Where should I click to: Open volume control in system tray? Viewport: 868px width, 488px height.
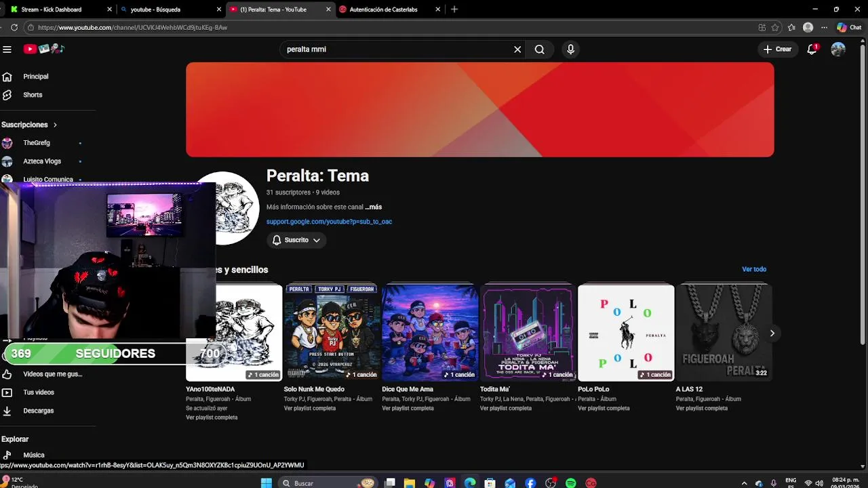pyautogui.click(x=819, y=483)
